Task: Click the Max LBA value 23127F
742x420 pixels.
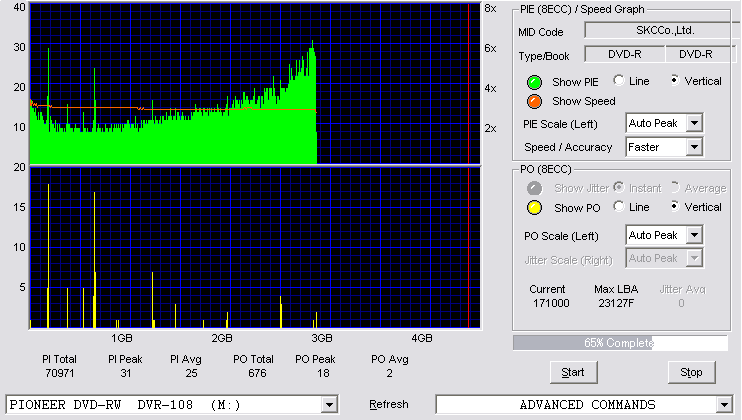Action: tap(616, 303)
